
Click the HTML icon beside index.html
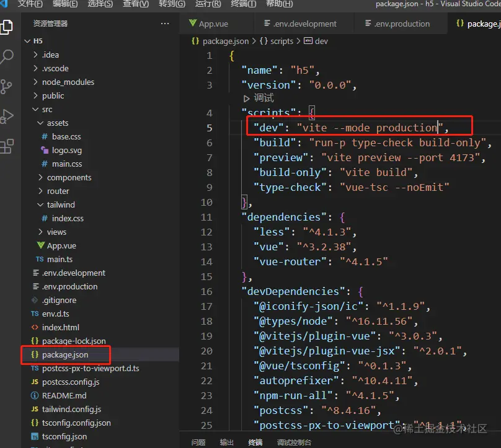[x=35, y=327]
